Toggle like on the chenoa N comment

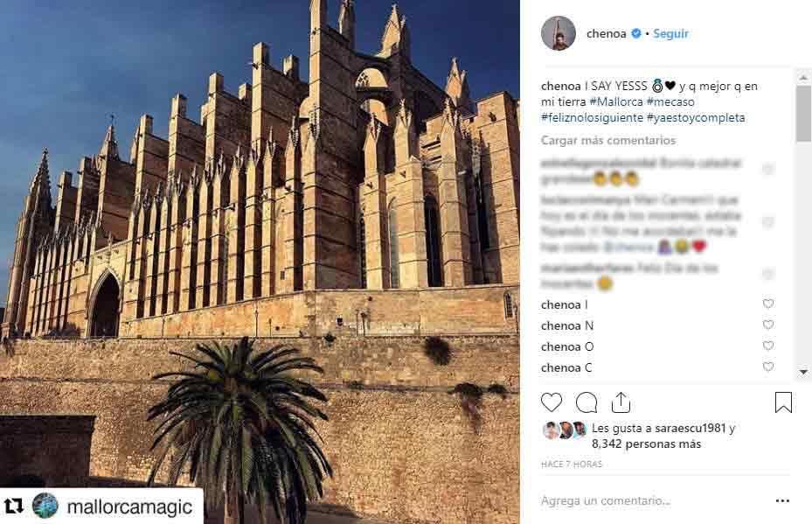768,325
